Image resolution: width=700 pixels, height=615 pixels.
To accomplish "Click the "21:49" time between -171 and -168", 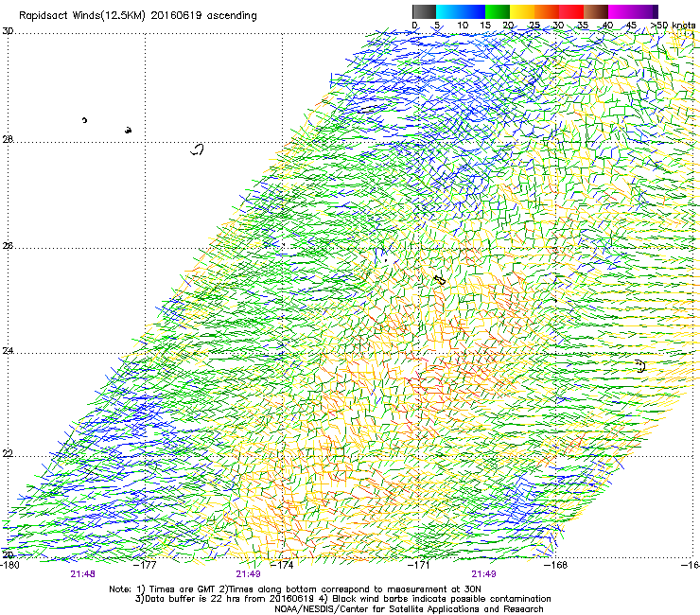I will (484, 574).
